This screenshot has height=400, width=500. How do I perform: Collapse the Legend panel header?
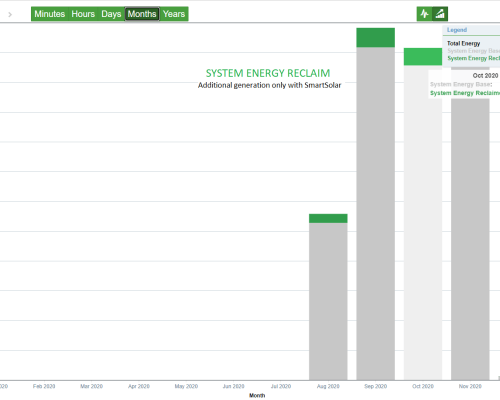click(x=471, y=30)
